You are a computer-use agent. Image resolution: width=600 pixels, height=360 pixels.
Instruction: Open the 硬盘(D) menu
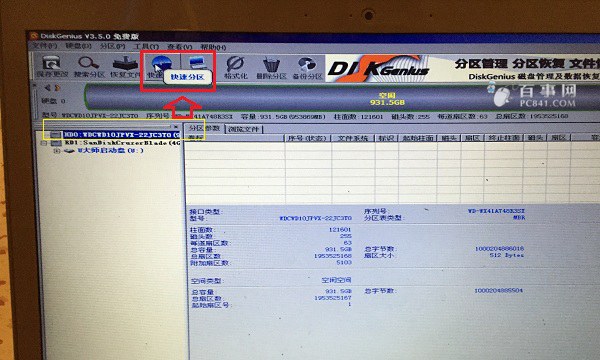pos(78,46)
